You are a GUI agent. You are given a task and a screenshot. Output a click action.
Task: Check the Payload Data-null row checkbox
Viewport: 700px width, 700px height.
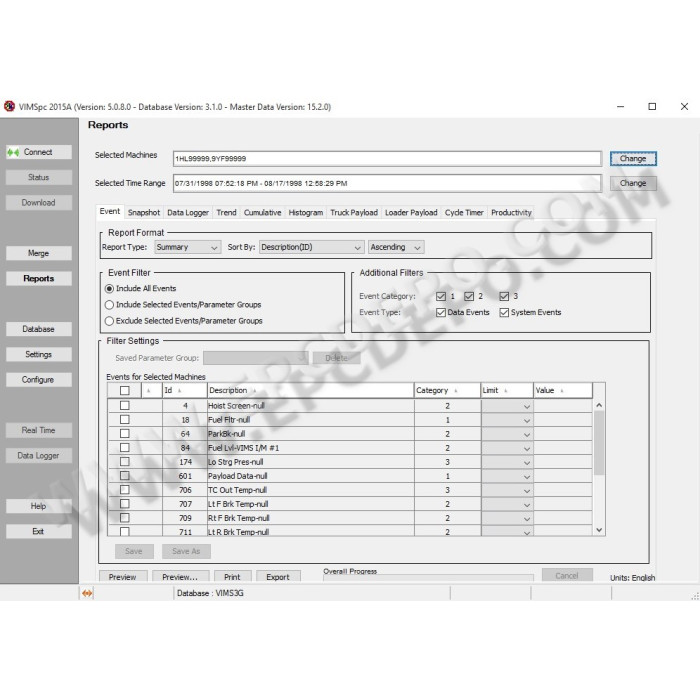coord(125,476)
